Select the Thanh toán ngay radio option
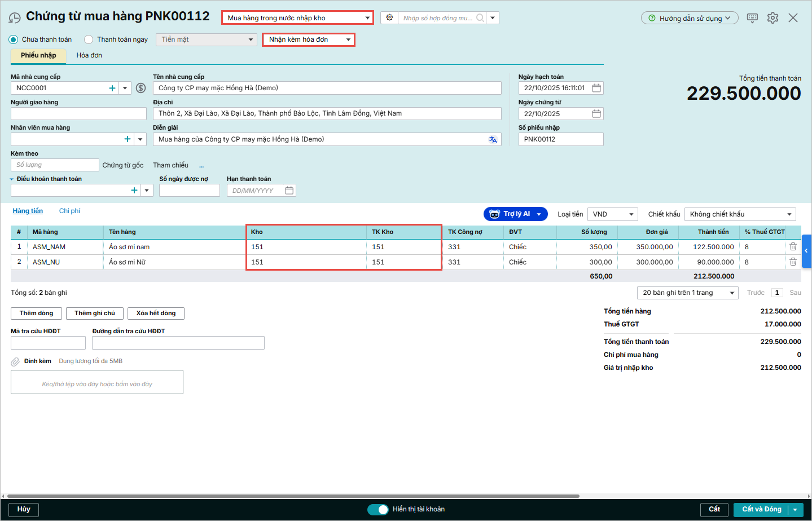This screenshot has width=812, height=521. coord(89,39)
